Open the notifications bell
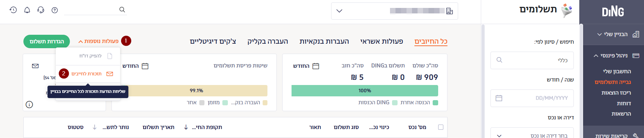This screenshot has width=644, height=138. coord(27,10)
